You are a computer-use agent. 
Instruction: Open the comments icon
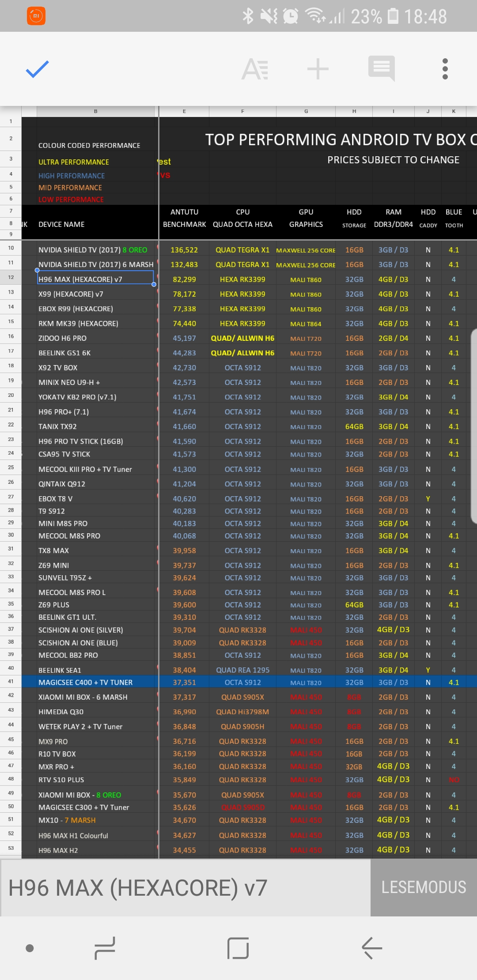click(382, 68)
